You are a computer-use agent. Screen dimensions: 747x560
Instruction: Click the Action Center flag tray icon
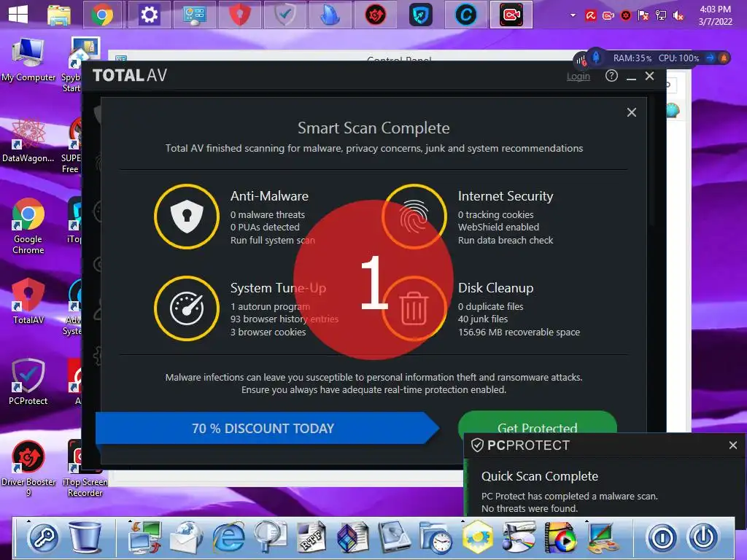click(x=643, y=16)
